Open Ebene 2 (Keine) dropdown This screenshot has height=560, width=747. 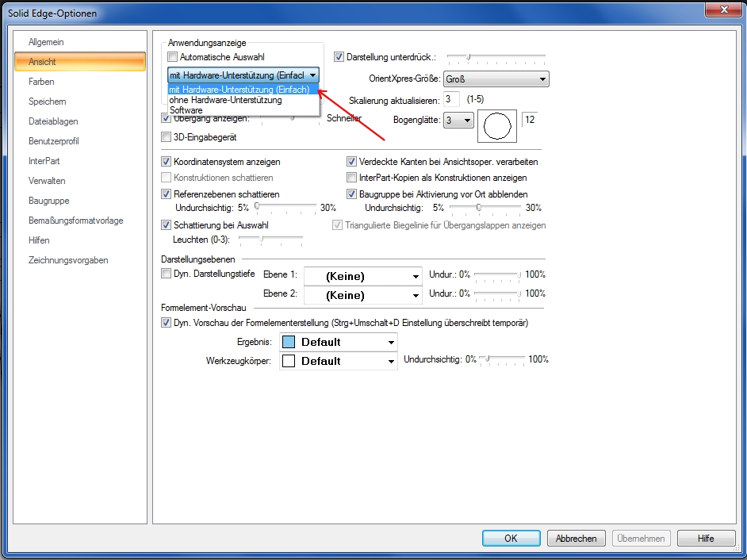point(363,296)
